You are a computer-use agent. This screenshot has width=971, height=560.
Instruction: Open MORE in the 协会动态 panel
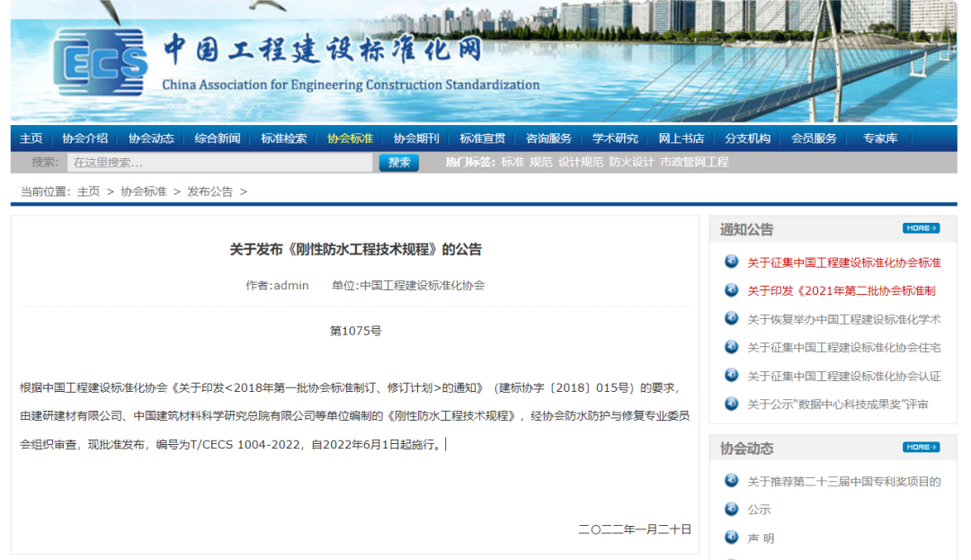[920, 448]
